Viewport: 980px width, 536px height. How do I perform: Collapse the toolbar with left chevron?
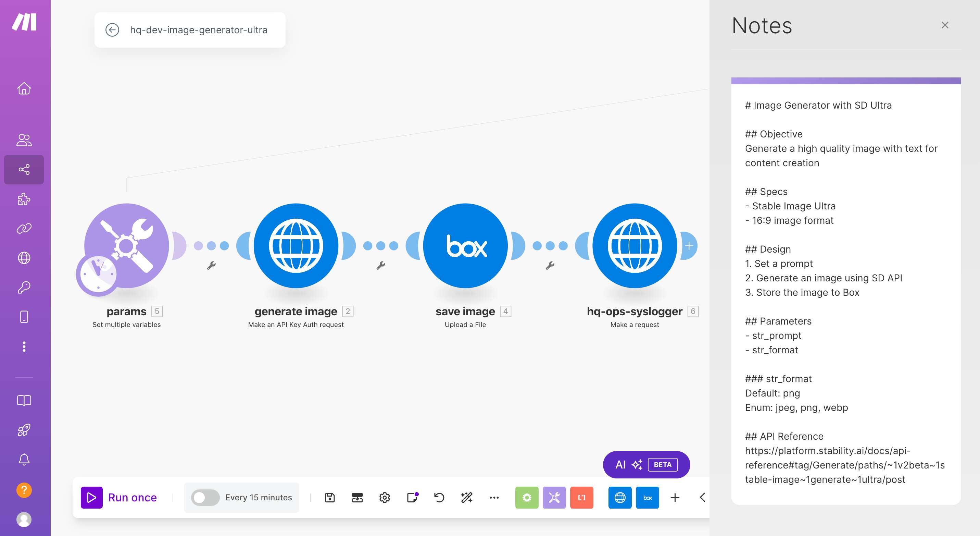703,497
